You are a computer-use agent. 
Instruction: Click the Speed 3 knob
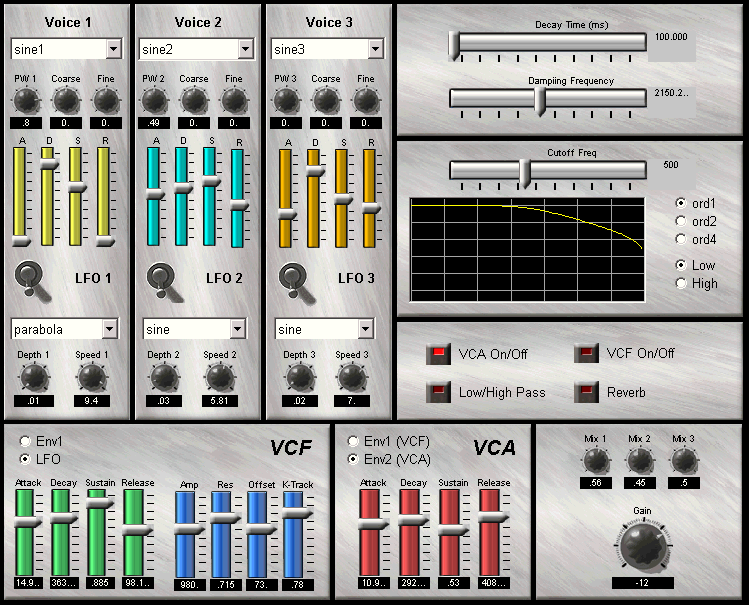pyautogui.click(x=352, y=377)
